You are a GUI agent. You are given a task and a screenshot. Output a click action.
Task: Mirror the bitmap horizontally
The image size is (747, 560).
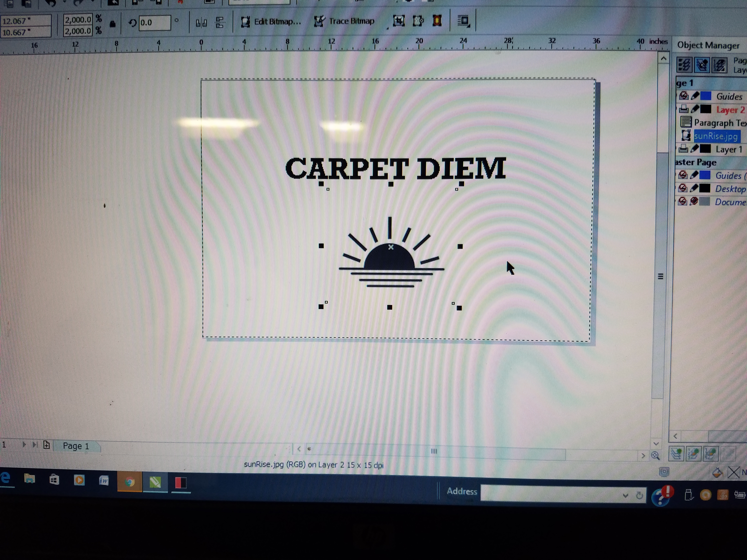click(x=201, y=23)
